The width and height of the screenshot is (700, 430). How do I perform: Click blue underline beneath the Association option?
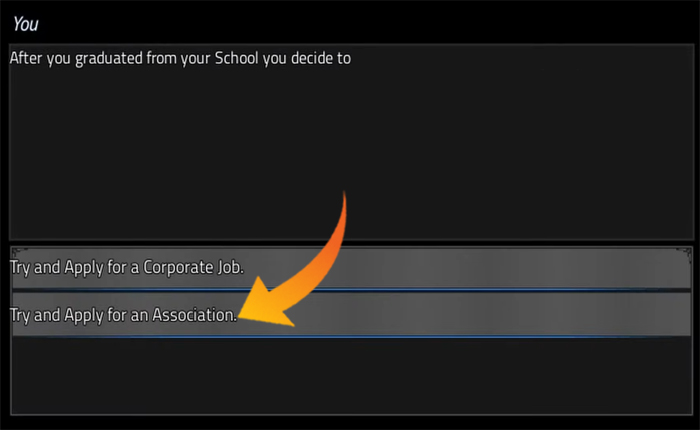pos(350,337)
